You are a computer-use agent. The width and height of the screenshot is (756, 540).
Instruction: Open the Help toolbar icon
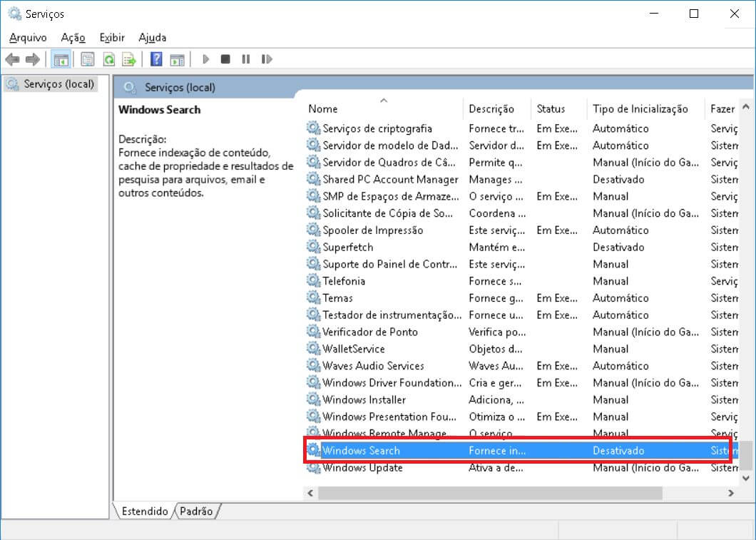(x=156, y=59)
